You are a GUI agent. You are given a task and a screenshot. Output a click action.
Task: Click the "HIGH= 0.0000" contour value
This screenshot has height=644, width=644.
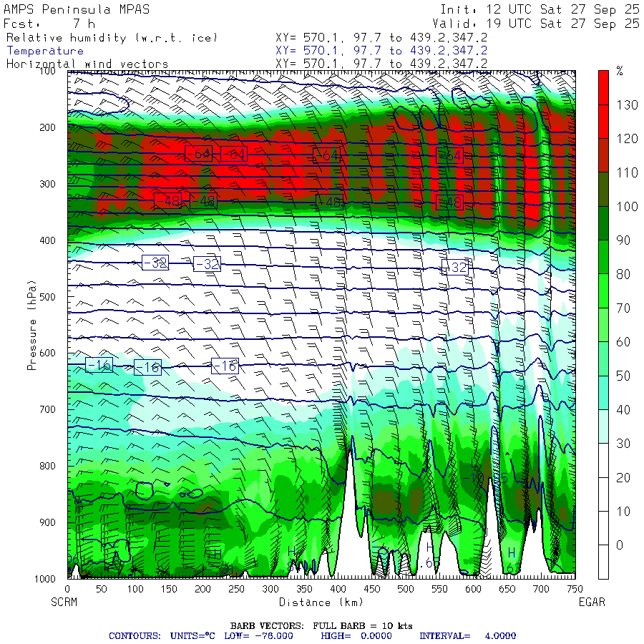[x=356, y=636]
